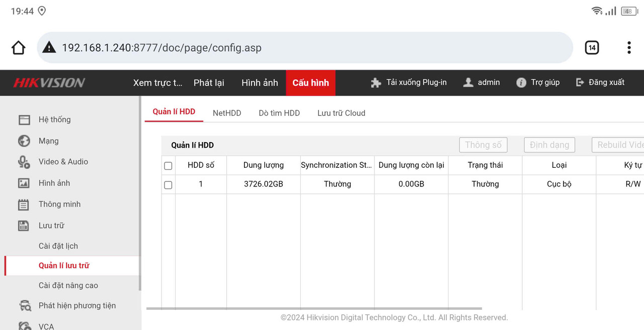This screenshot has width=644, height=330.
Task: Click the Phát hiện phương tiện vehicle icon
Action: point(25,306)
